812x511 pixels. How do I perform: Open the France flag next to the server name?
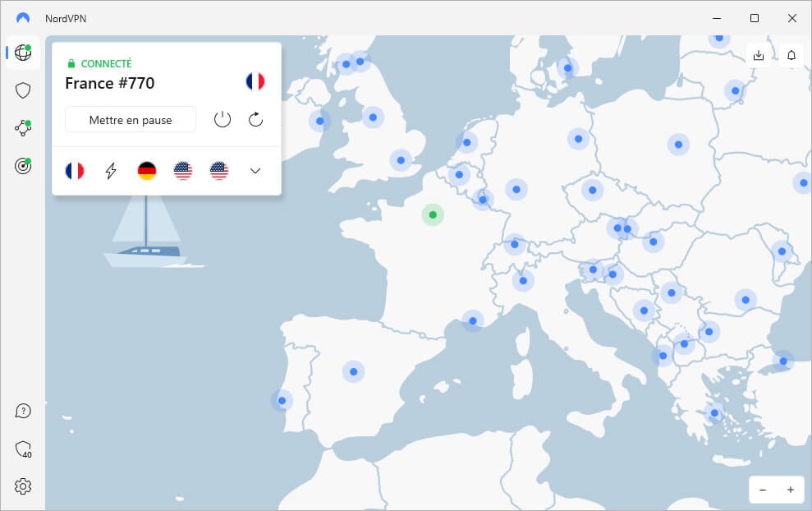255,81
